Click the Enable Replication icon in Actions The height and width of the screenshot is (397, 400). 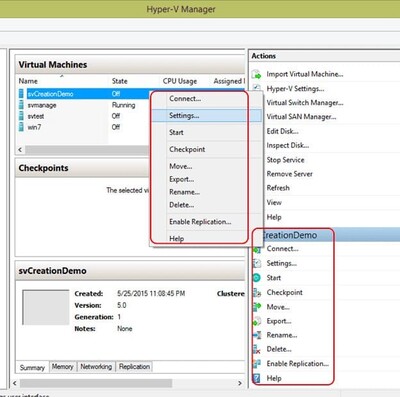[x=257, y=363]
